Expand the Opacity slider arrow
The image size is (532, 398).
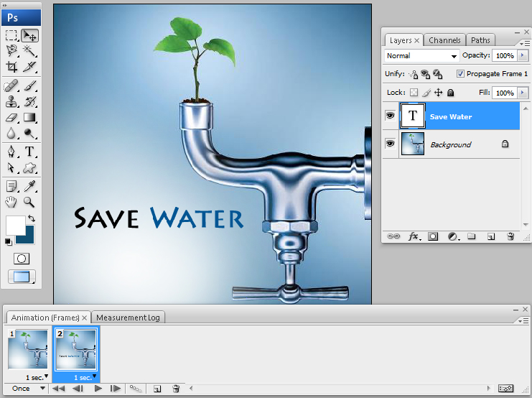521,56
